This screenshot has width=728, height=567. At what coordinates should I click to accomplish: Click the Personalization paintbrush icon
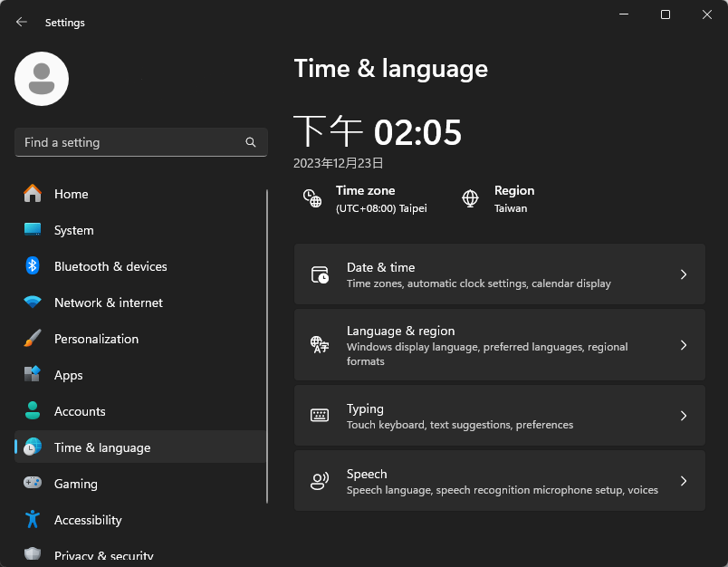(x=33, y=339)
